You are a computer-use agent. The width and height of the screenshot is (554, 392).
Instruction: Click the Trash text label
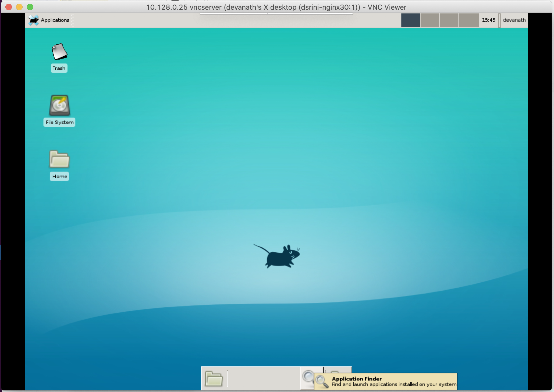59,68
